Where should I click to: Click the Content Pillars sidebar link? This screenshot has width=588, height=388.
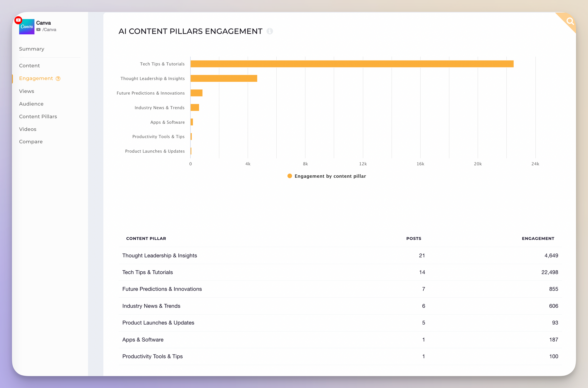click(x=39, y=116)
